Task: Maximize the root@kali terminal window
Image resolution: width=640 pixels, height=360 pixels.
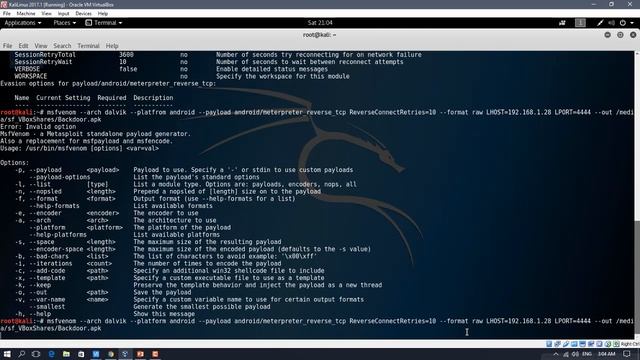Action: point(620,35)
